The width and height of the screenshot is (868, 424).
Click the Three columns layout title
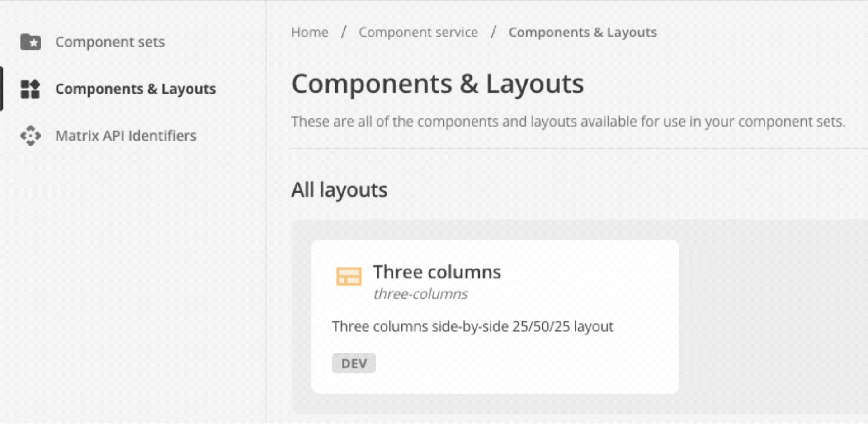436,272
